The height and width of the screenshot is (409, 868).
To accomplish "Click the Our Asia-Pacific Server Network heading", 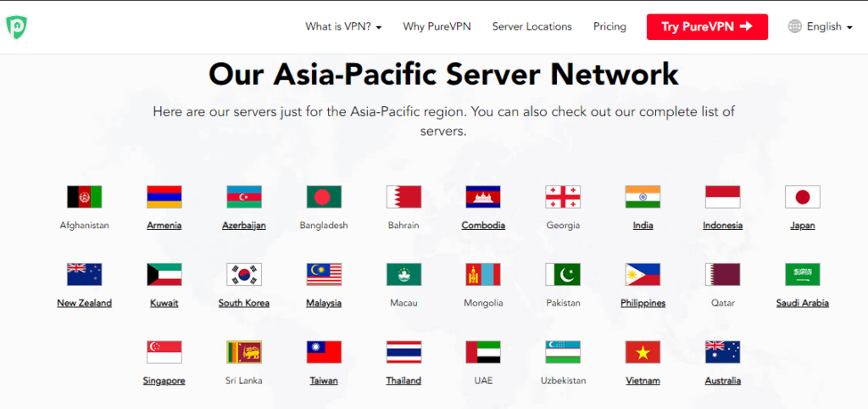I will coord(443,75).
